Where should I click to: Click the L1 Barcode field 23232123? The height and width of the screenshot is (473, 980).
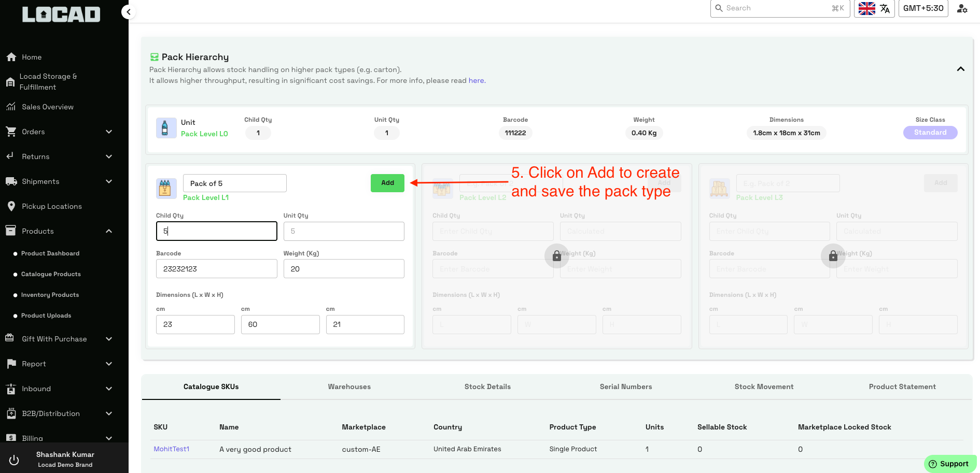tap(217, 269)
